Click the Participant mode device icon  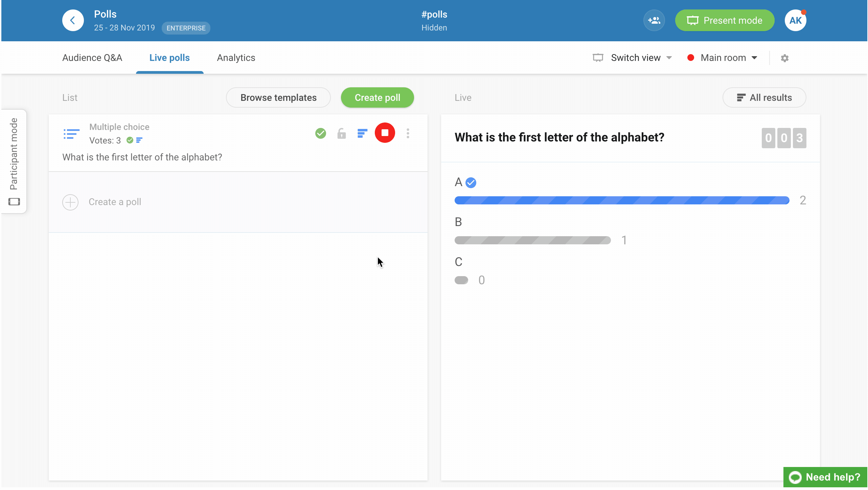14,202
